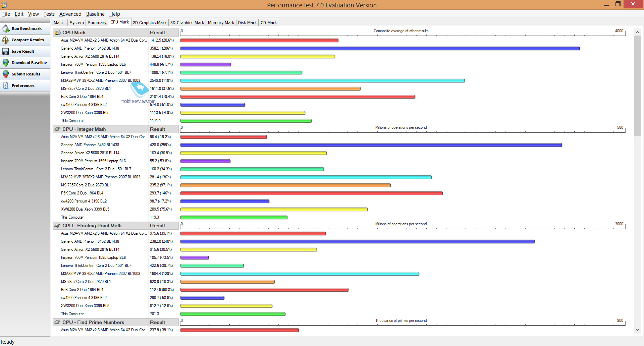Screen dimensions: 644x346
Task: Click the Compare Results button label
Action: [28, 40]
